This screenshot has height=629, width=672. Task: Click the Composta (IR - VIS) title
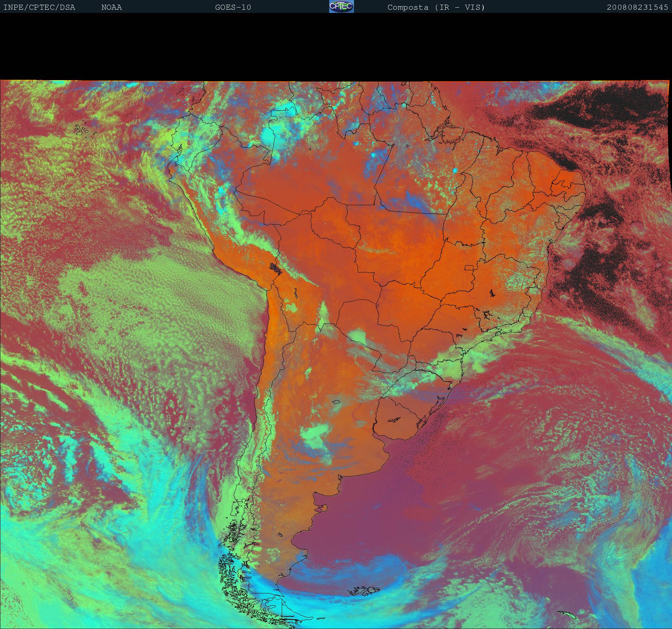pos(436,7)
